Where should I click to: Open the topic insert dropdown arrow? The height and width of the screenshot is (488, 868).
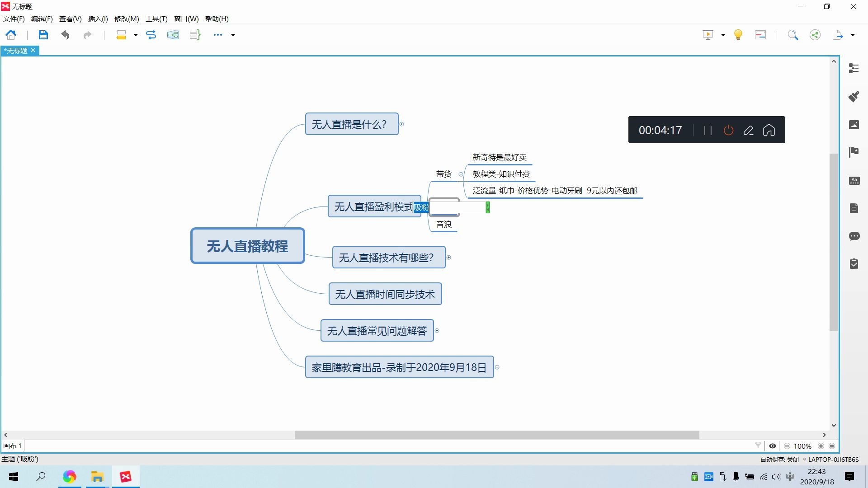pos(135,35)
